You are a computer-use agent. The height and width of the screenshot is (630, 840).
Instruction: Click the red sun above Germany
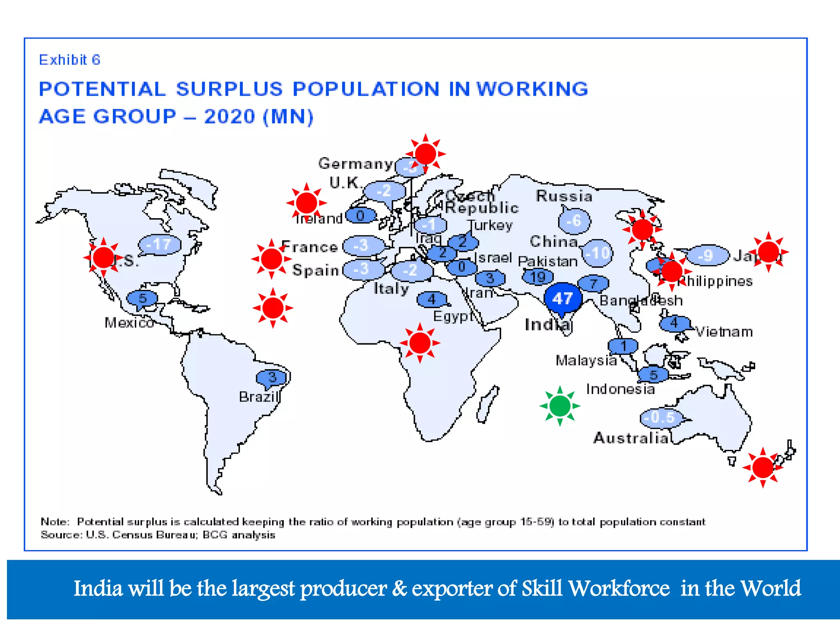(425, 154)
